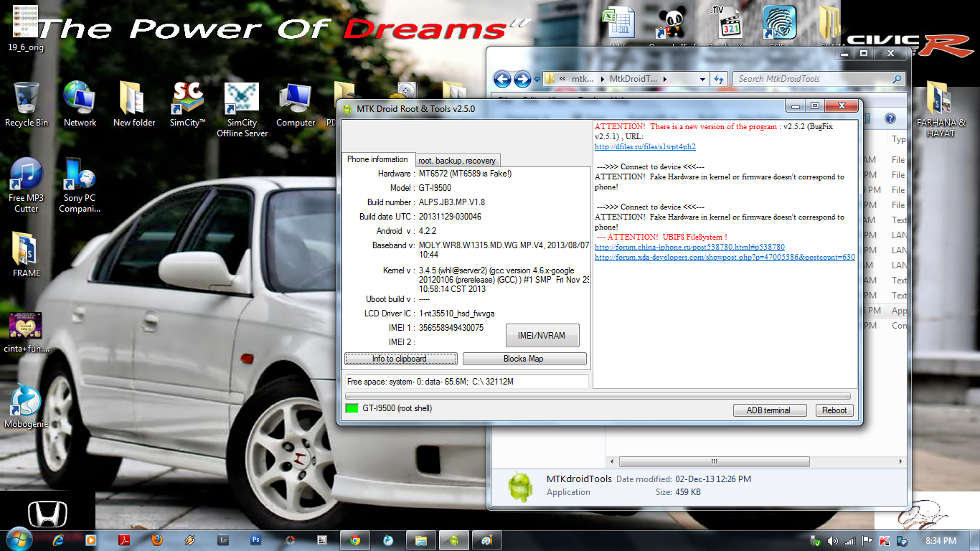Open Lightroom from the taskbar
This screenshot has width=980, height=551.
coord(223,540)
